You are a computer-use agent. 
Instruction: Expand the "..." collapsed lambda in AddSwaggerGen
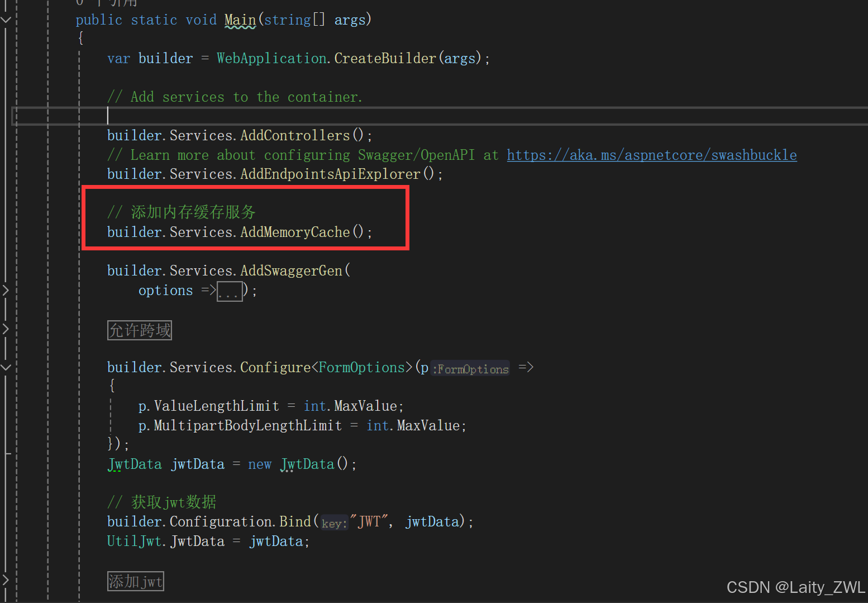pyautogui.click(x=230, y=291)
